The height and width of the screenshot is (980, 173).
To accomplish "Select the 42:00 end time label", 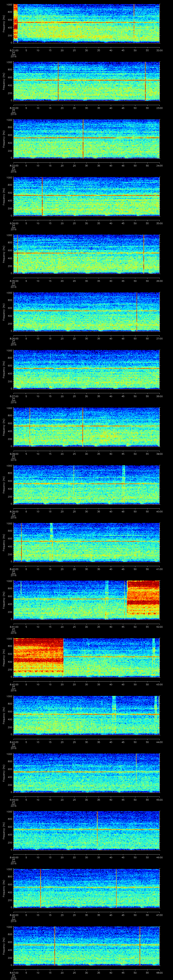I will pyautogui.click(x=160, y=627).
